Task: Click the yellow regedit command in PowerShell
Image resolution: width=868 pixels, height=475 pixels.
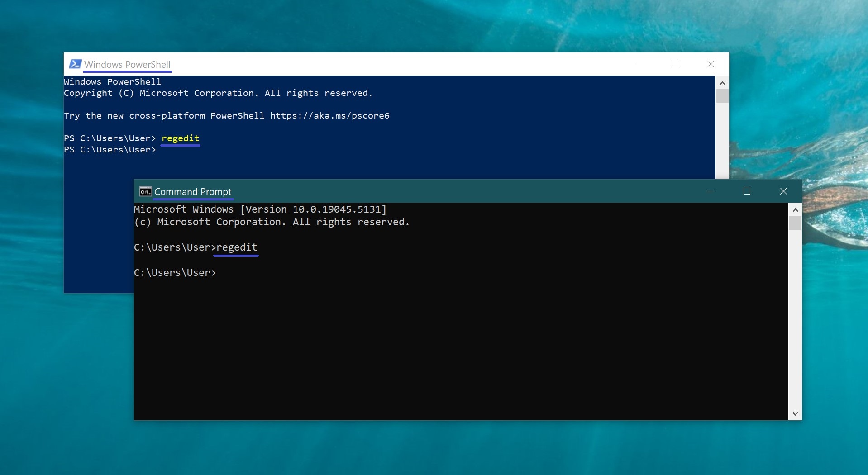Action: click(180, 138)
